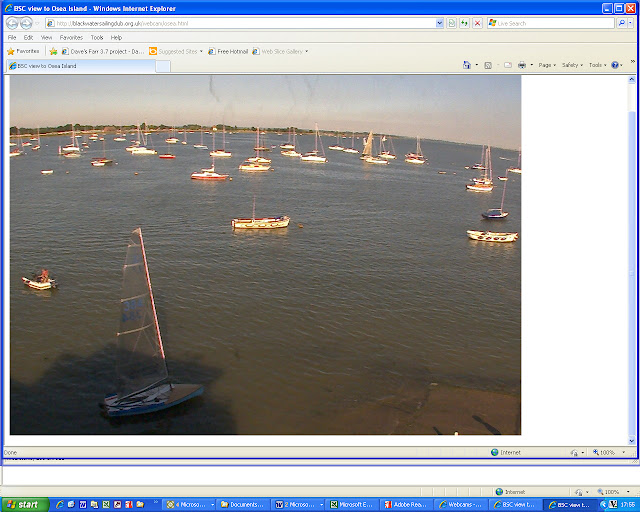
Task: Click the system tray clock 17:55
Action: [x=627, y=505]
